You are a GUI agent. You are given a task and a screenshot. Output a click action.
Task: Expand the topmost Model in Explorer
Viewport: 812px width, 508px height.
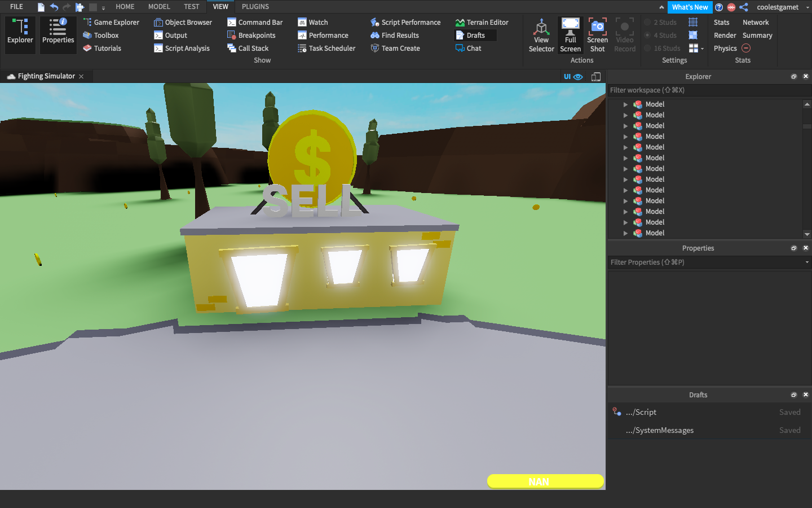[625, 104]
